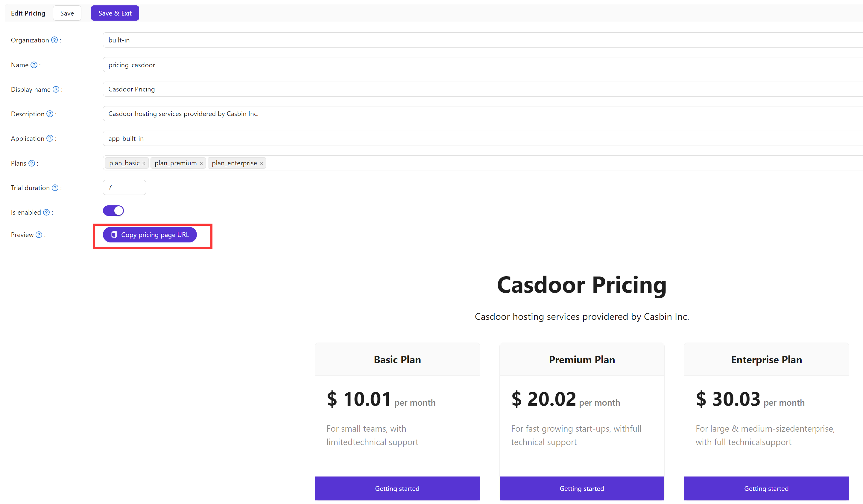Remove plan_premium from the Plans selector
The image size is (863, 504).
pos(201,163)
